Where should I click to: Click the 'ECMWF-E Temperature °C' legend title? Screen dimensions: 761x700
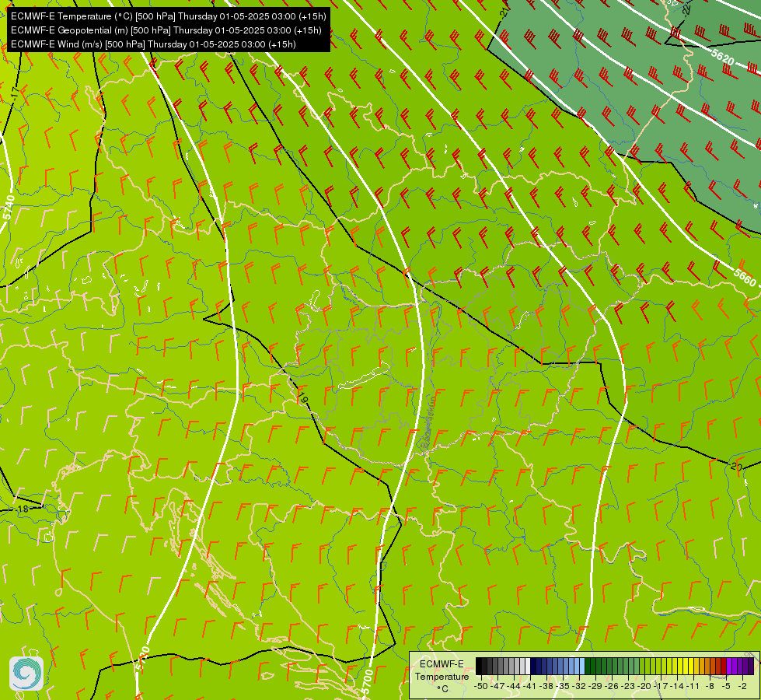442,676
